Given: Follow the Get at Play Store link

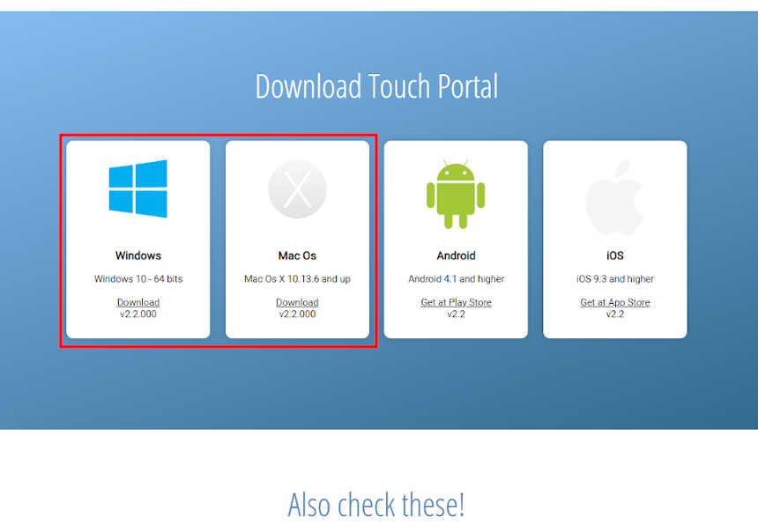Looking at the screenshot, I should tap(456, 302).
